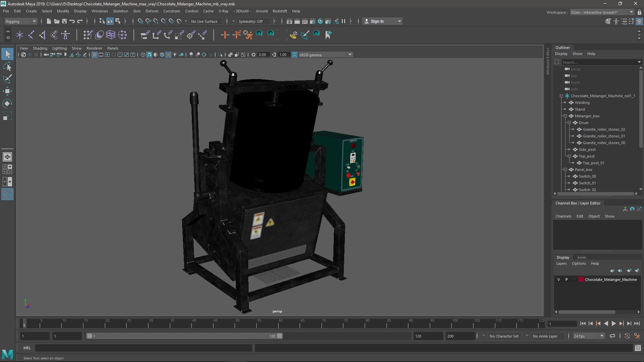Click the Create Lattice shelf icon
Viewport: 644px width, 362px height.
click(x=111, y=35)
